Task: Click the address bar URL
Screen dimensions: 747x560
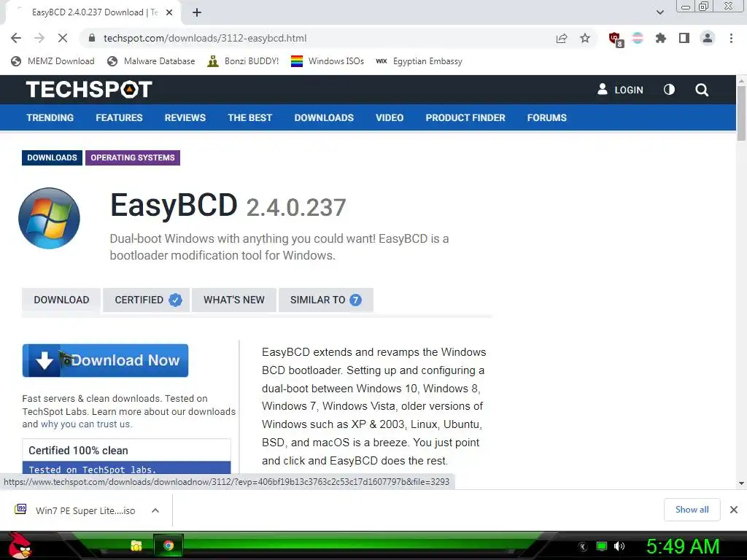Action: pos(205,38)
